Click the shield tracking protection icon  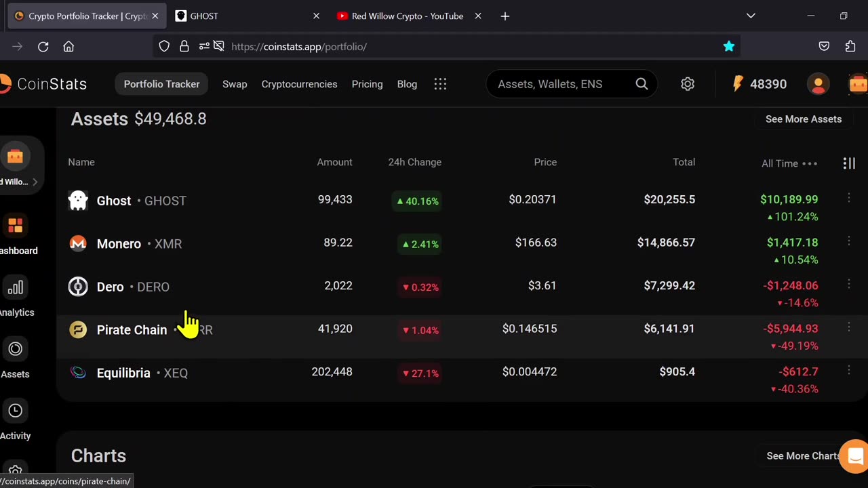[x=164, y=46]
